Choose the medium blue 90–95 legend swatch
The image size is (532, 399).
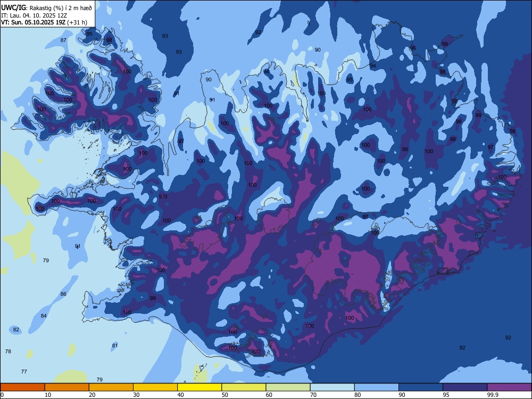click(421, 387)
